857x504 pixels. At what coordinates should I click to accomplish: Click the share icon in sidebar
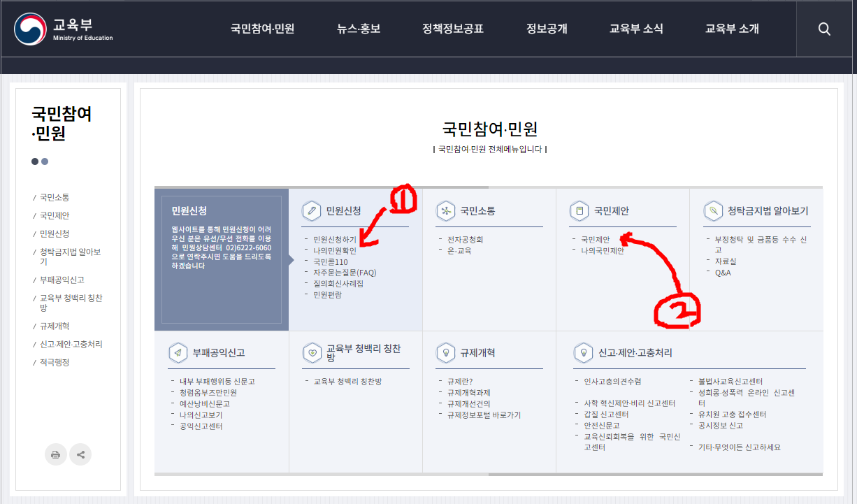pos(80,454)
